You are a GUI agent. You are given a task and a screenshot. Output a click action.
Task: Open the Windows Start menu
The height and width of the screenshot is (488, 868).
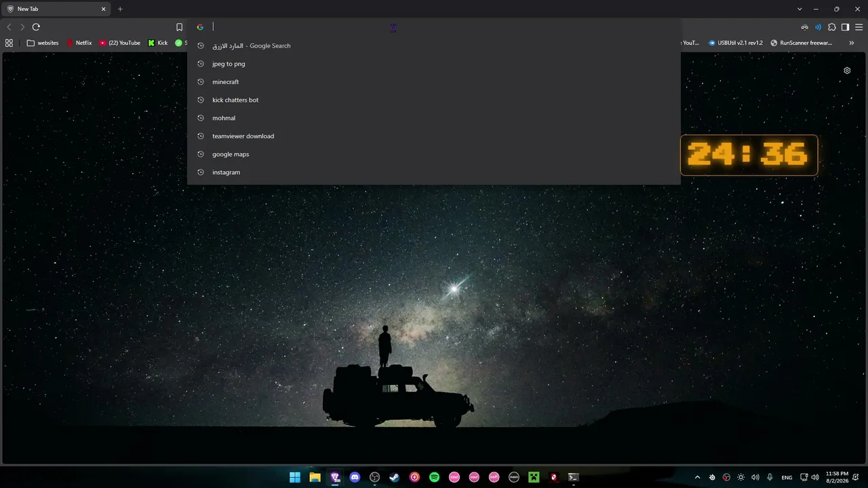pos(295,477)
